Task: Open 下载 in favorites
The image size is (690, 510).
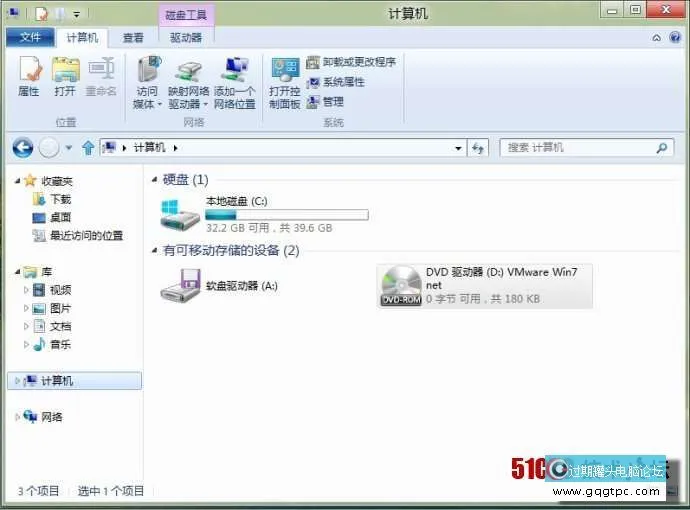Action: point(60,199)
